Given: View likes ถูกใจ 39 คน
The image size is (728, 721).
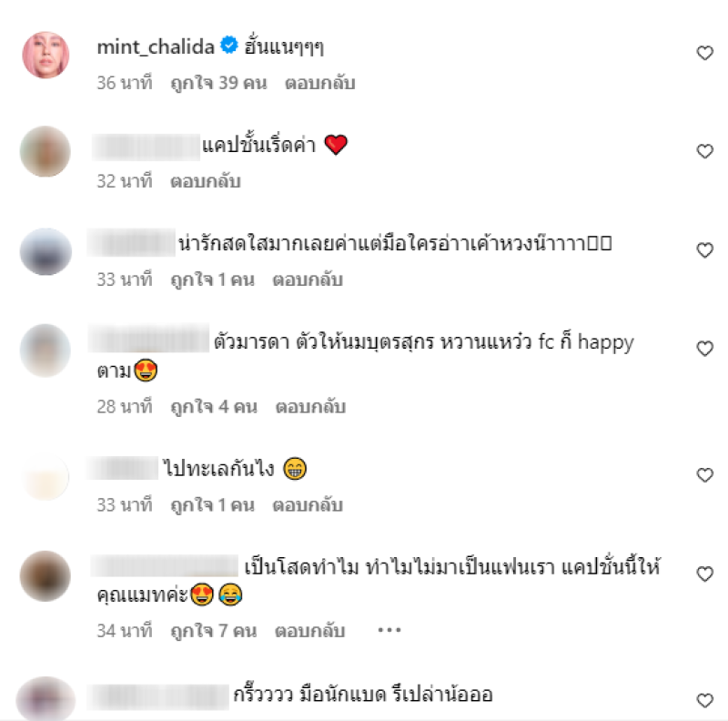Looking at the screenshot, I should coord(218,83).
